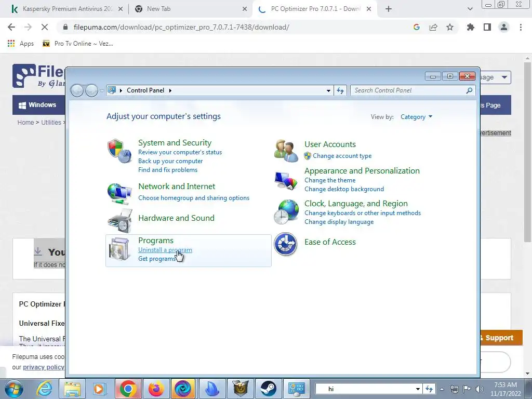Open a new Chrome tab
Screen dimensions: 532x399
[389, 9]
